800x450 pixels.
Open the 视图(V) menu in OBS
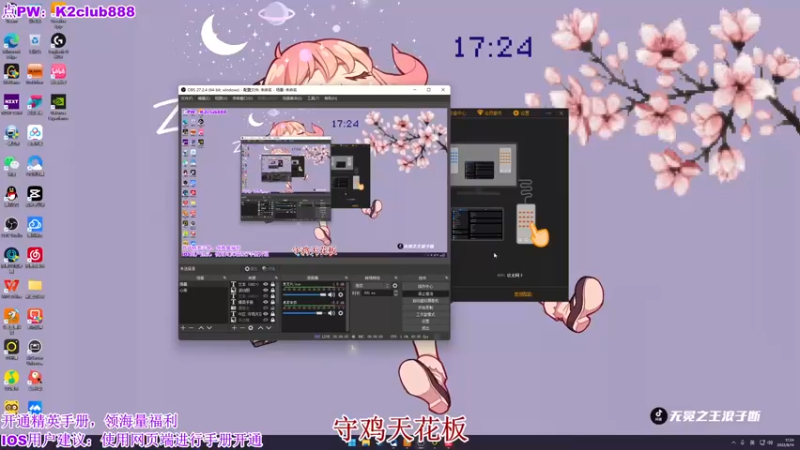(221, 98)
